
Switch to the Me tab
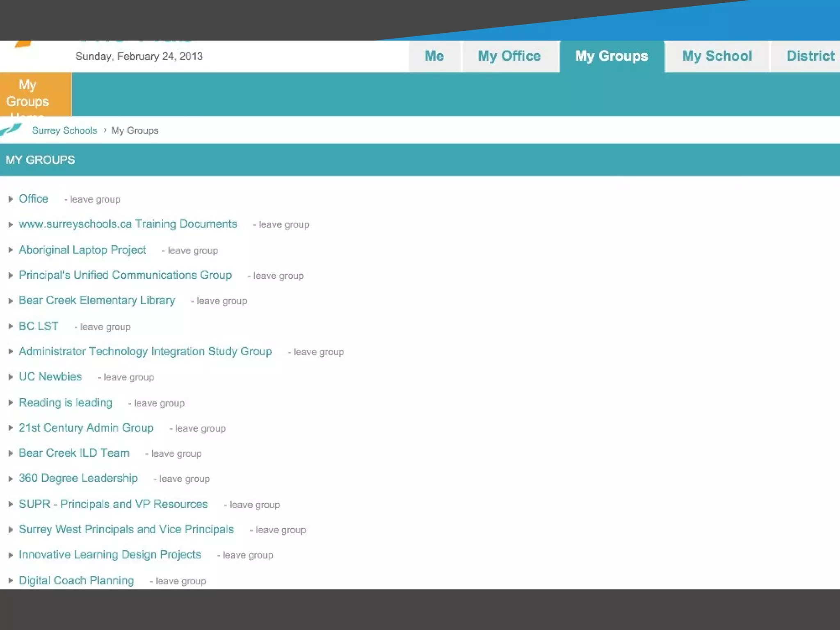click(434, 56)
